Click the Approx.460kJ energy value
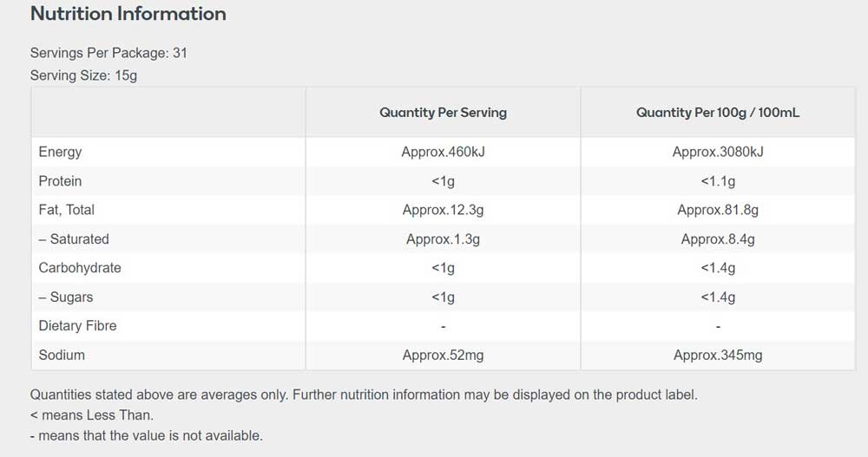 pos(443,152)
